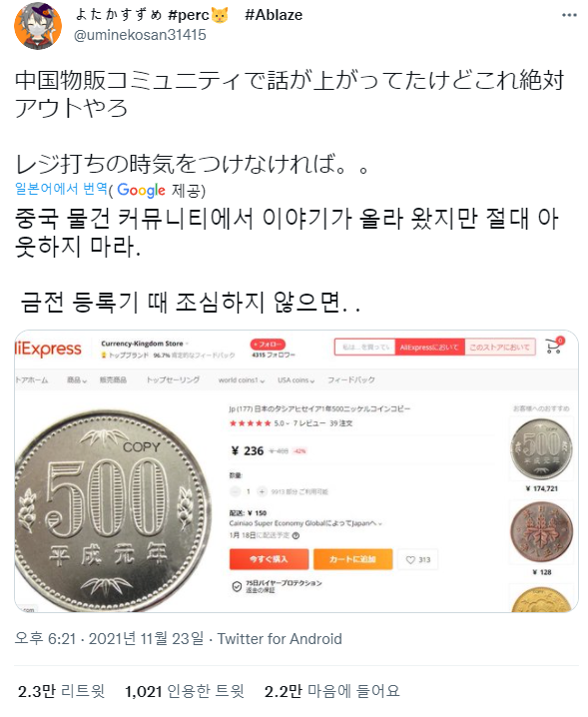This screenshot has width=588, height=717.
Task: Expand the world coins1 menu dropdown
Action: 242,380
